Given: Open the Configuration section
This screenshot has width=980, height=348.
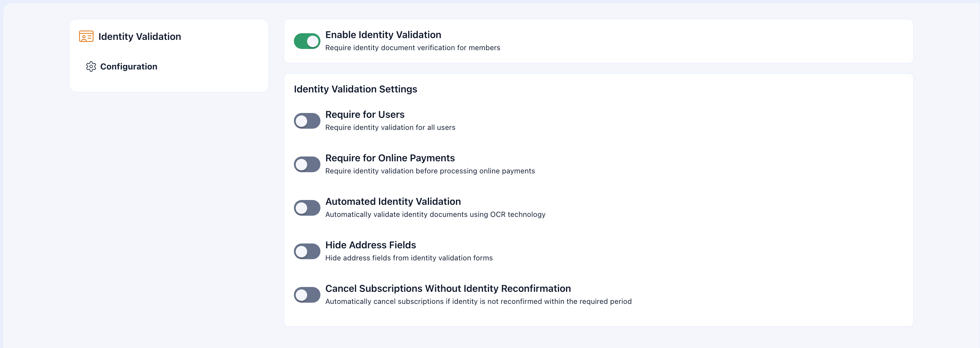Looking at the screenshot, I should [129, 66].
